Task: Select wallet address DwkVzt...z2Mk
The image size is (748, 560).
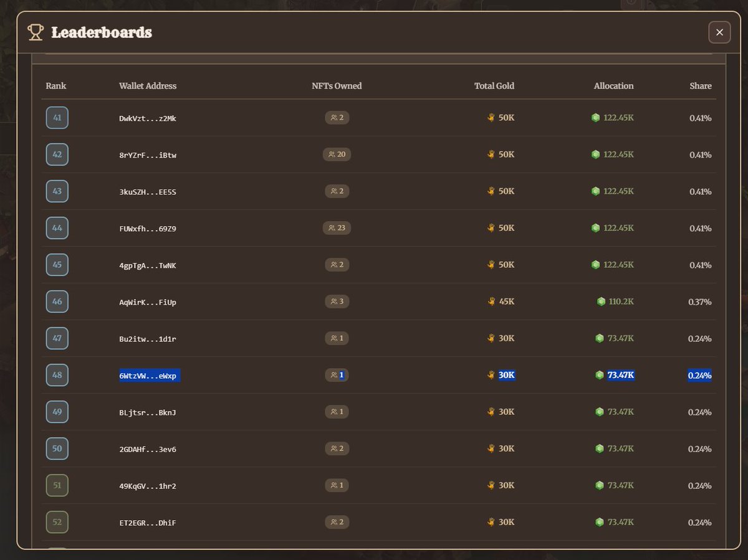Action: [x=148, y=118]
